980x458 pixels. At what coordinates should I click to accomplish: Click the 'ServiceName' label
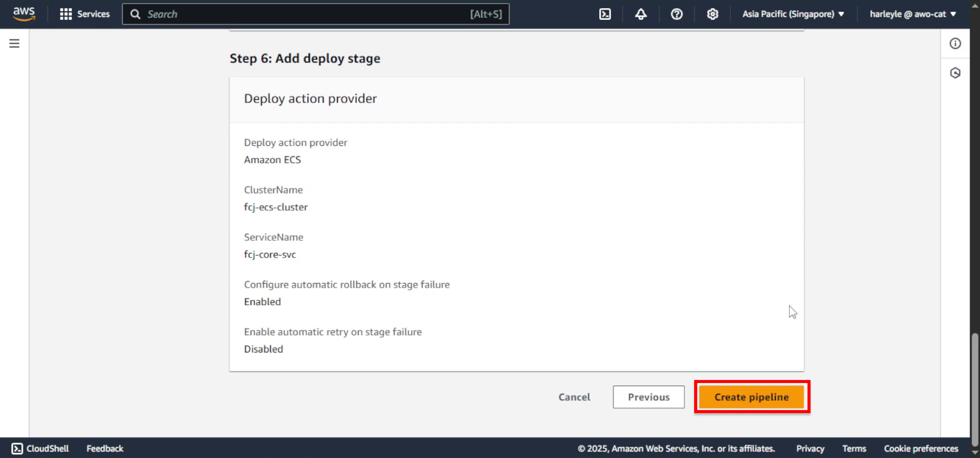pos(274,237)
